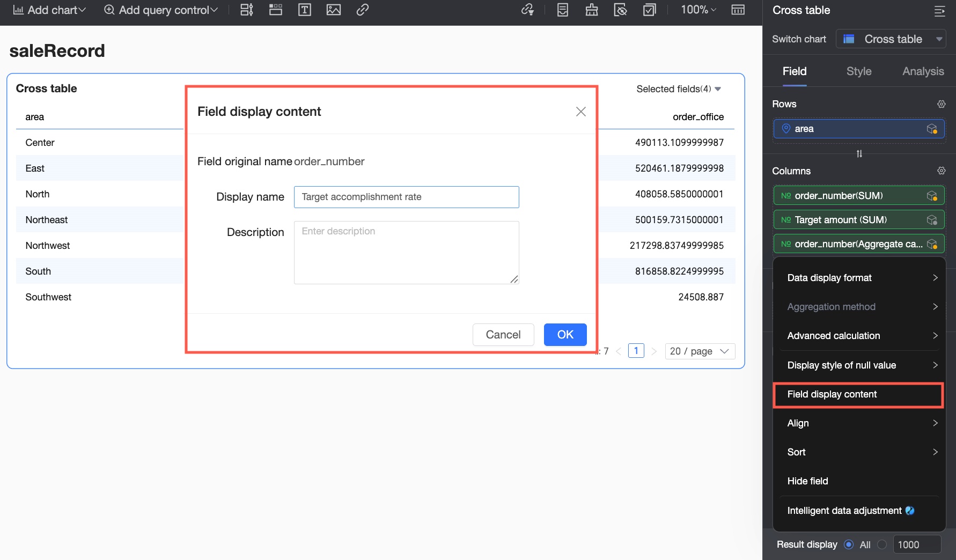Click the cube icon on order_number(Aggregate ca... field
956x560 pixels.
(932, 244)
